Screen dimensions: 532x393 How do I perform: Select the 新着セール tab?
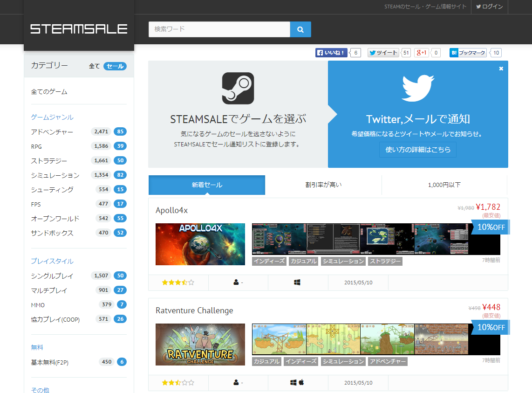pos(207,185)
